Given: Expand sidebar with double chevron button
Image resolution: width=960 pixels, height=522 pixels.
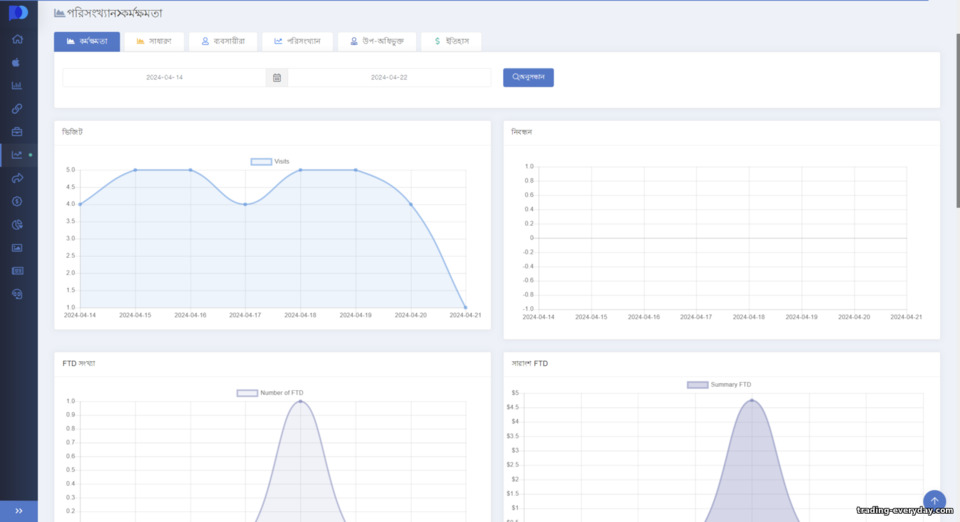Looking at the screenshot, I should tap(18, 511).
